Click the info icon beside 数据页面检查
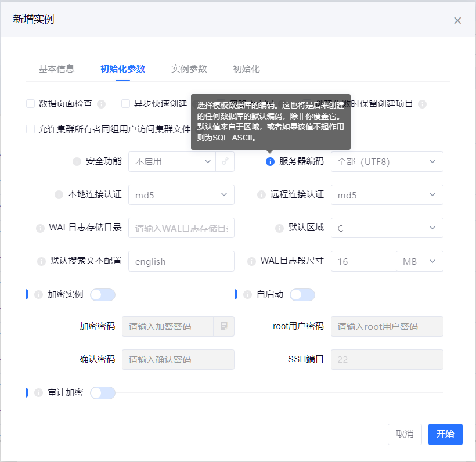The width and height of the screenshot is (476, 462). [x=101, y=104]
